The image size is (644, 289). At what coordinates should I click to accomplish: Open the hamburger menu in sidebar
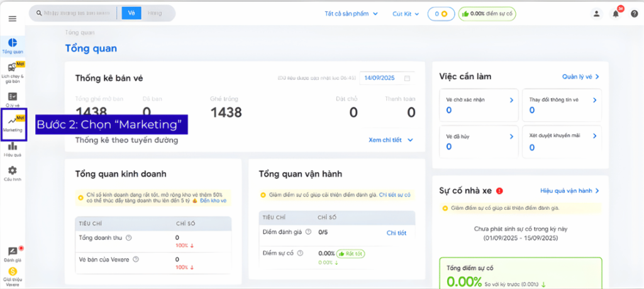[x=12, y=19]
